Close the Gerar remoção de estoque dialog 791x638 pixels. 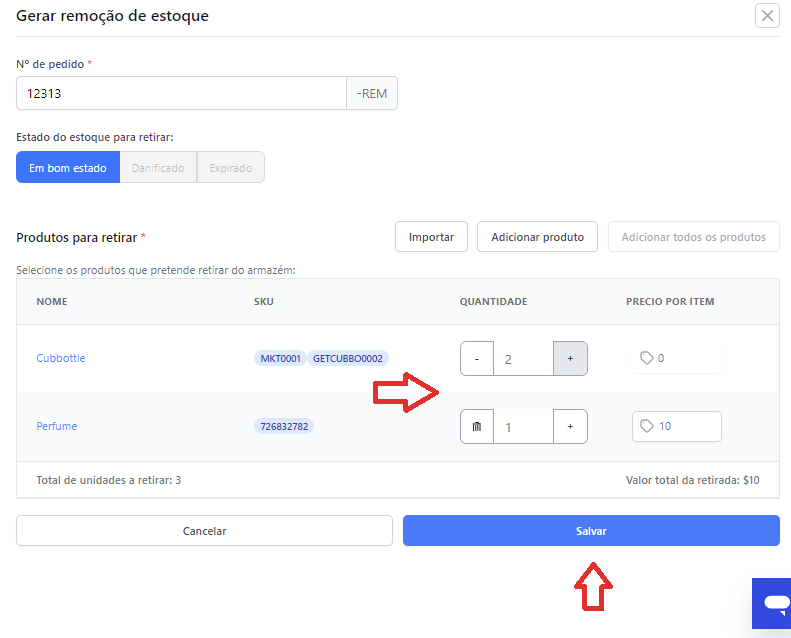pyautogui.click(x=767, y=16)
